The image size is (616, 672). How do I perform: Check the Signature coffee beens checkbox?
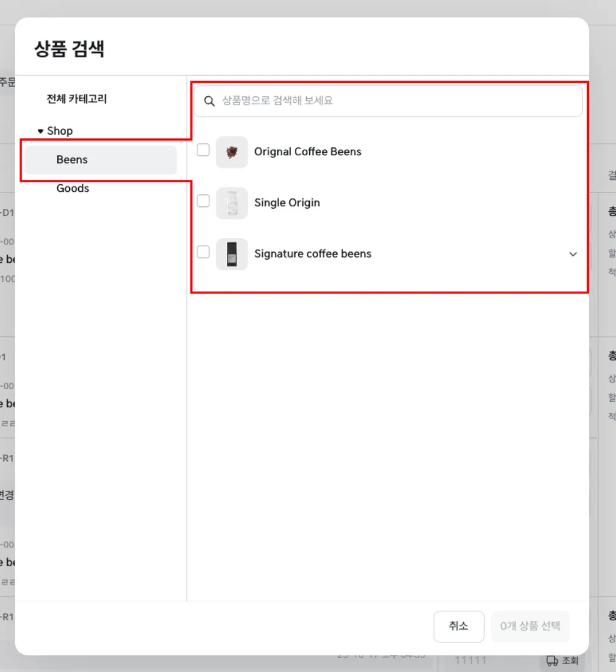tap(203, 252)
